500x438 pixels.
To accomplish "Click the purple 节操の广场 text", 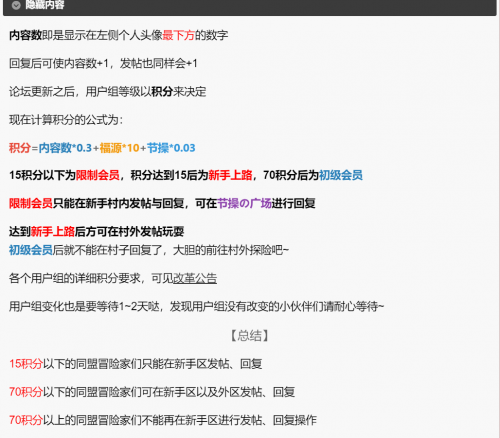I will (x=244, y=203).
